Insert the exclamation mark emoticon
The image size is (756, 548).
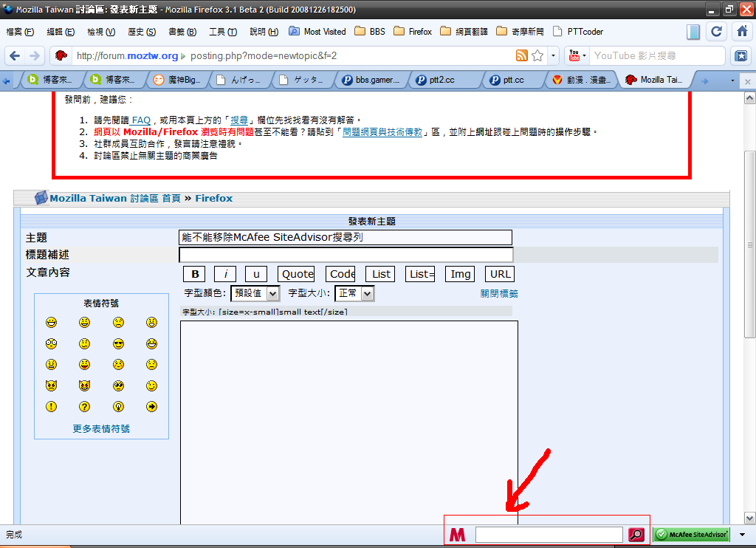pos(51,407)
